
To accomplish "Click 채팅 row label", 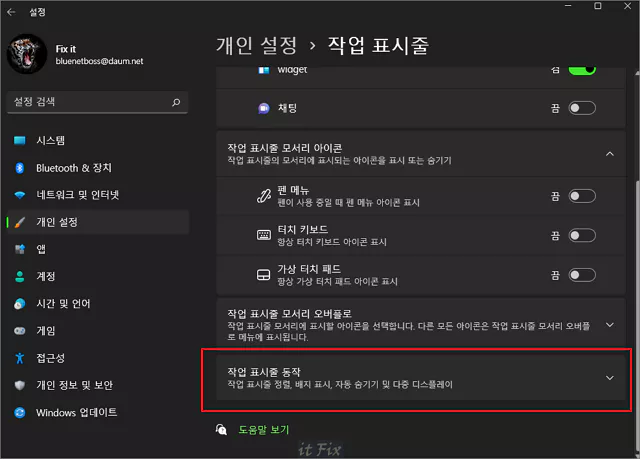I will pyautogui.click(x=287, y=108).
